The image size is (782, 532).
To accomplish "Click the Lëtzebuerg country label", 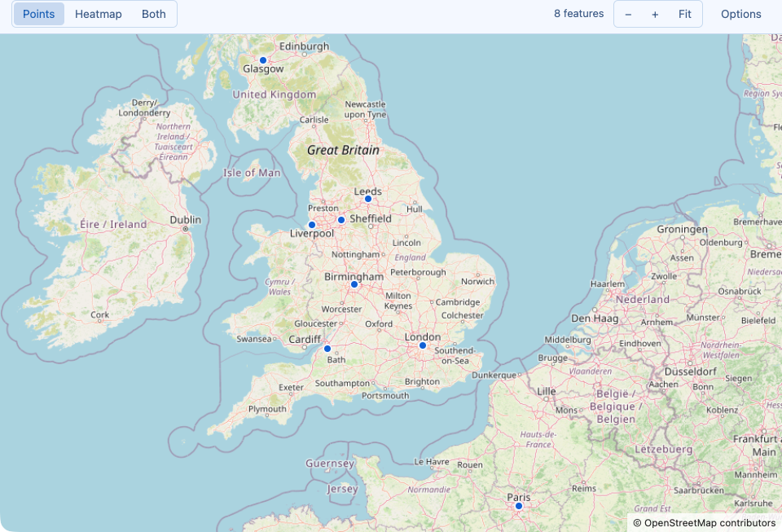I will click(663, 449).
